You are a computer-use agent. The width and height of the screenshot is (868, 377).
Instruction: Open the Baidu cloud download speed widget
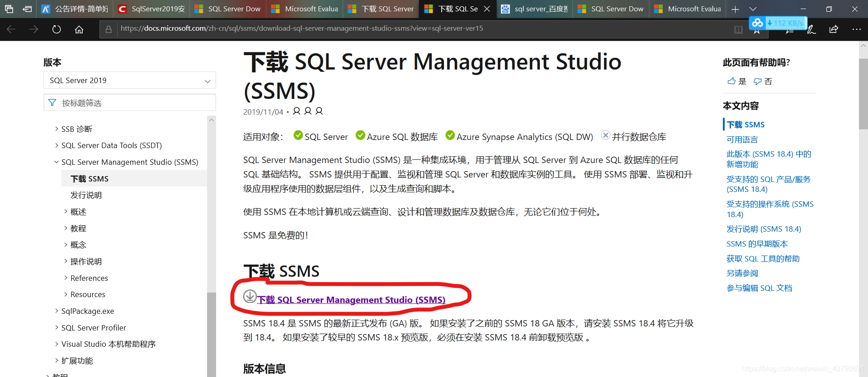tap(778, 23)
